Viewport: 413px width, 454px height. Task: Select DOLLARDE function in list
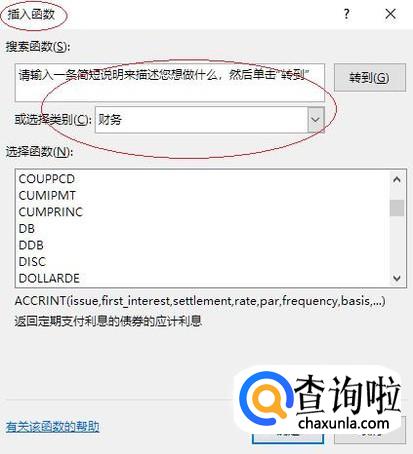click(49, 278)
